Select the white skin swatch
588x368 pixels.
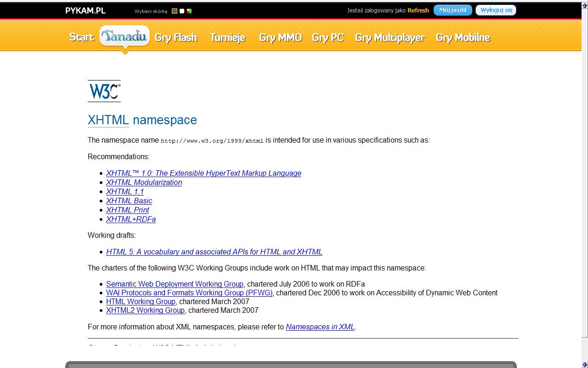182,11
